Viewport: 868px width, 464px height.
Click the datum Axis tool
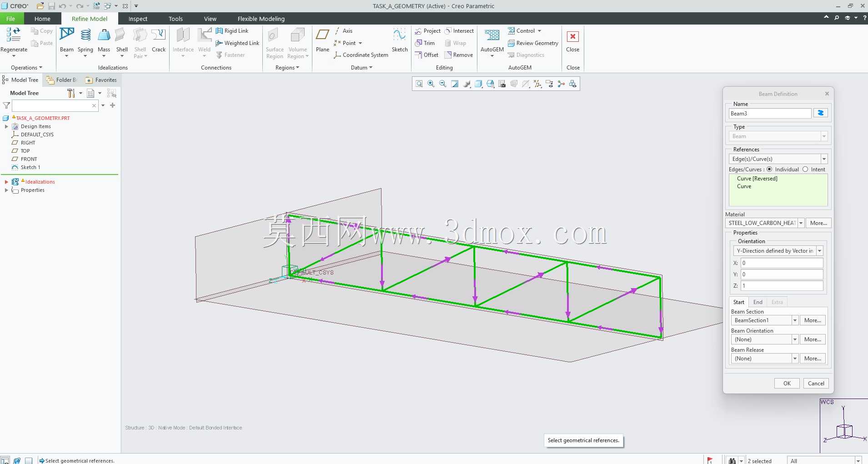point(343,31)
